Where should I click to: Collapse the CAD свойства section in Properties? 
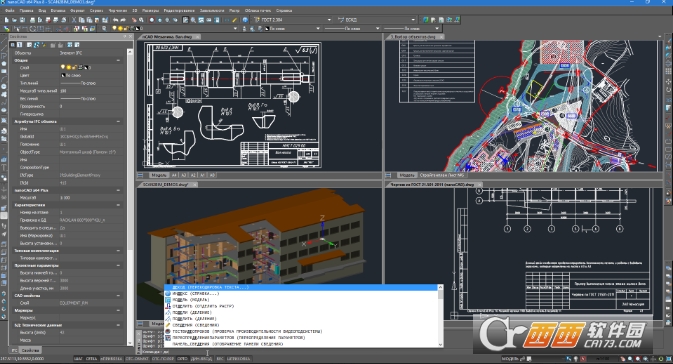[x=118, y=295]
